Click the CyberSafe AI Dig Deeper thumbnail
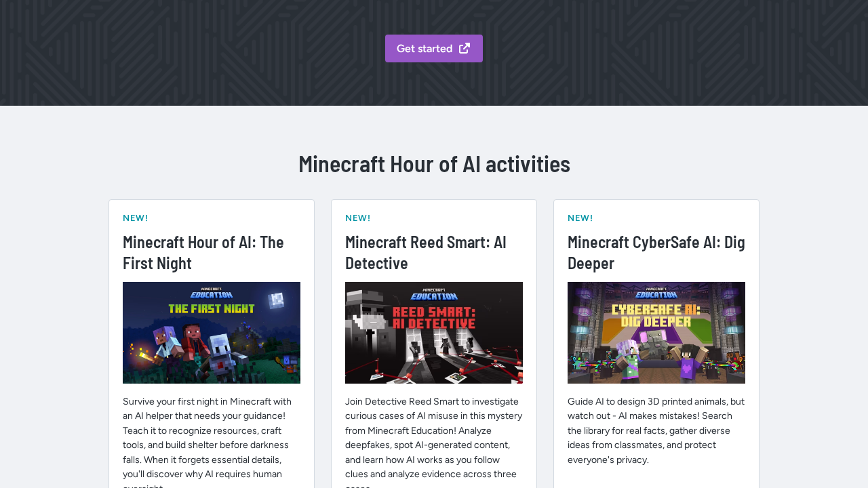Image resolution: width=868 pixels, height=488 pixels. [x=656, y=333]
